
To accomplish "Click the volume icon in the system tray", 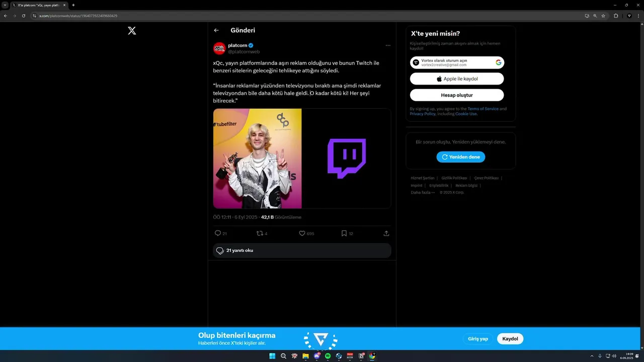I will [x=614, y=356].
